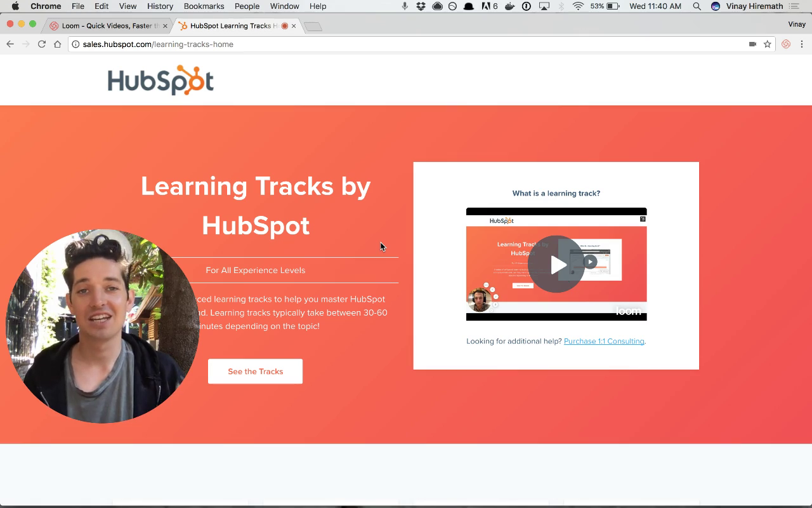The width and height of the screenshot is (812, 508).
Task: Open Spotlight search magnifier
Action: click(x=697, y=6)
